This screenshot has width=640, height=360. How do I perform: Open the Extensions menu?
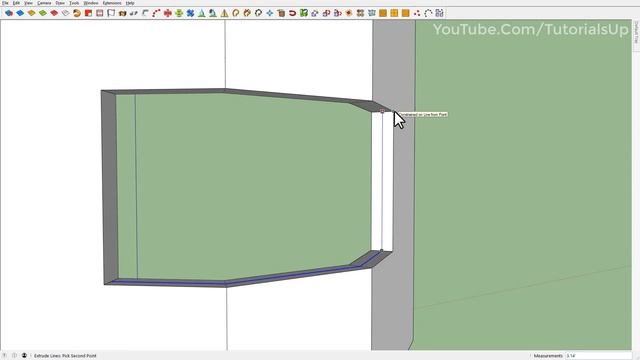pyautogui.click(x=112, y=3)
